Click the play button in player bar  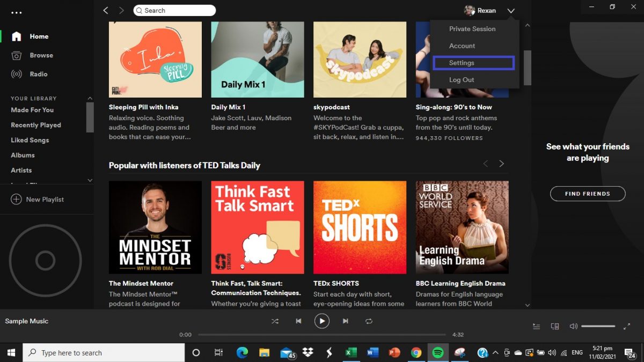pos(321,321)
